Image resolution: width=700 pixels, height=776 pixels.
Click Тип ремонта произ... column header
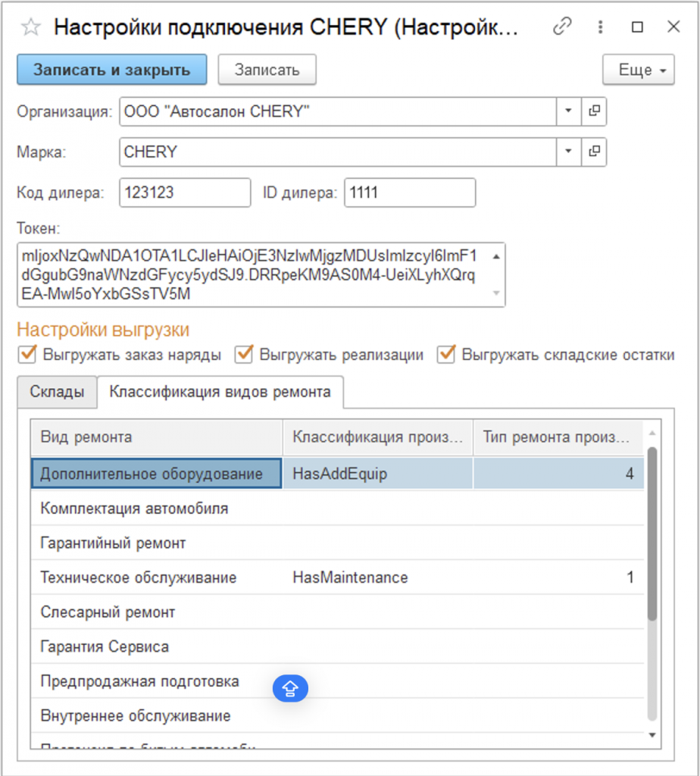click(x=558, y=437)
